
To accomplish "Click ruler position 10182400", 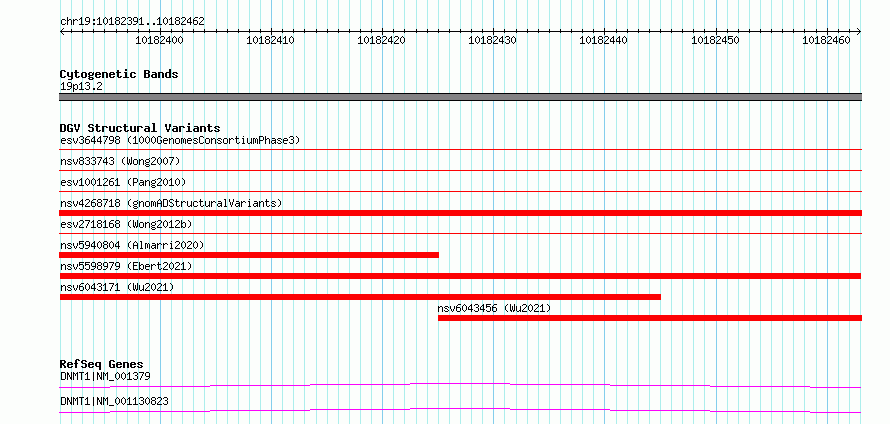I will [x=159, y=40].
